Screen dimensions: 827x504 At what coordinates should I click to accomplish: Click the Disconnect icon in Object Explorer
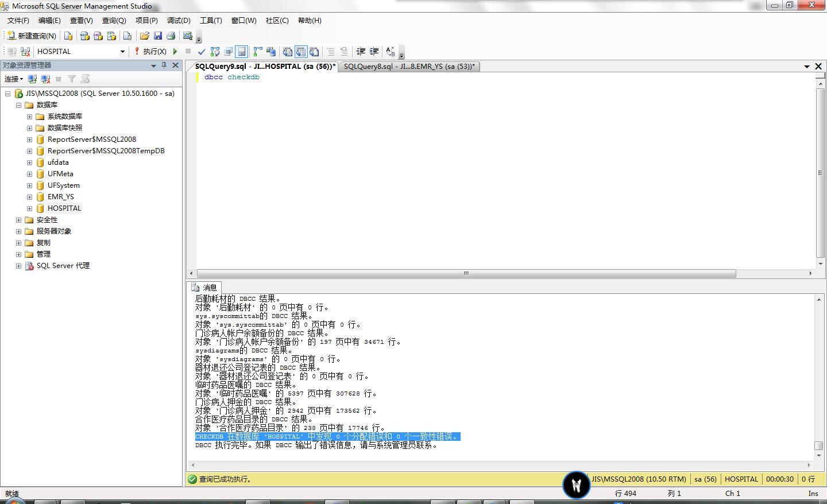click(46, 79)
